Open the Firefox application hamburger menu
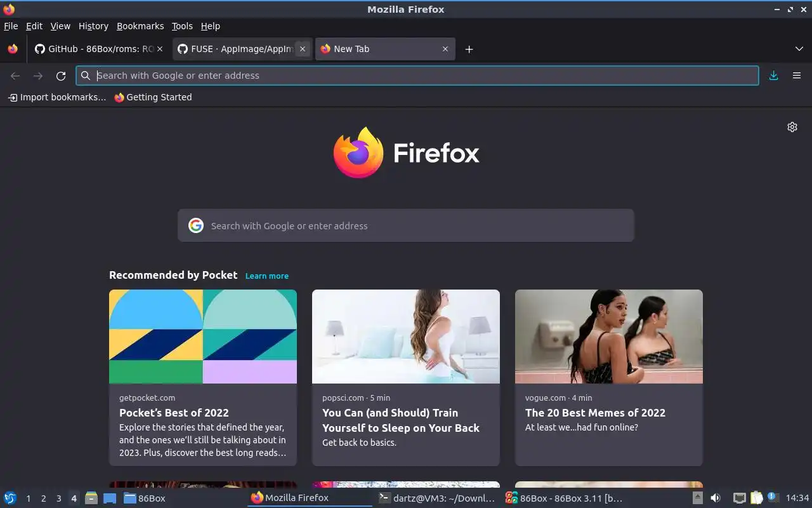The height and width of the screenshot is (508, 812). tap(797, 76)
